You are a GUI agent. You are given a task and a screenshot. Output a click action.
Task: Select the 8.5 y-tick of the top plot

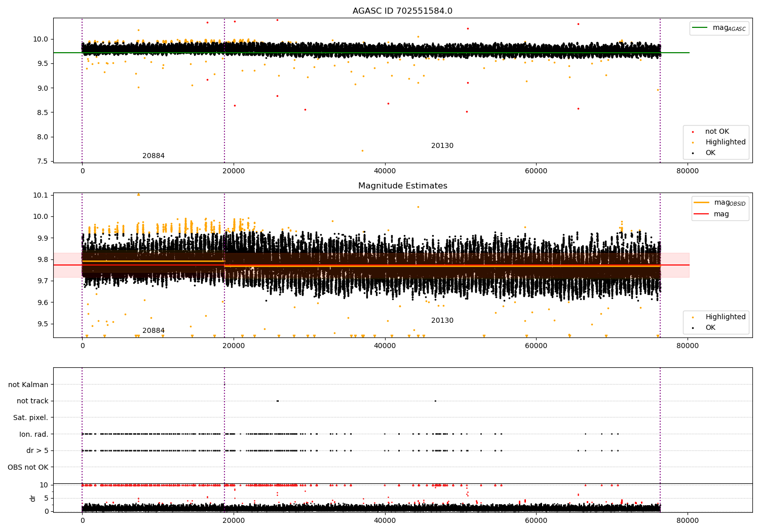coord(42,113)
